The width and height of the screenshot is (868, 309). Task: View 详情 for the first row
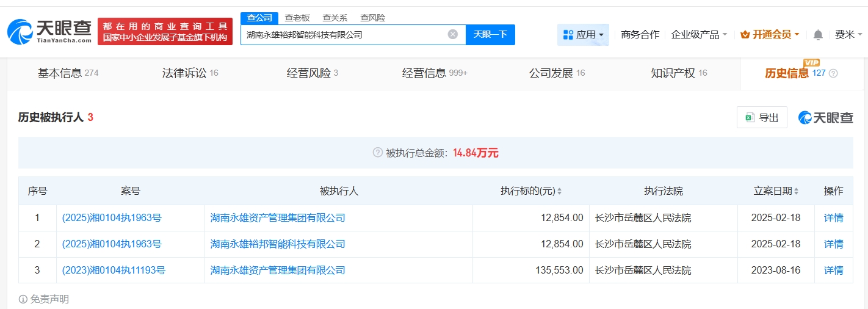point(833,217)
